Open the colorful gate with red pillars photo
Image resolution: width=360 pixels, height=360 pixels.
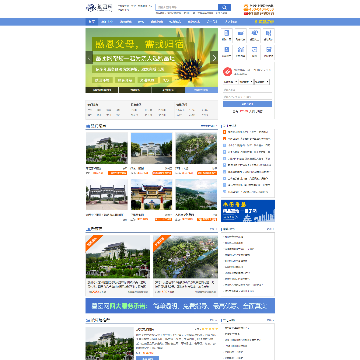pos(152,195)
